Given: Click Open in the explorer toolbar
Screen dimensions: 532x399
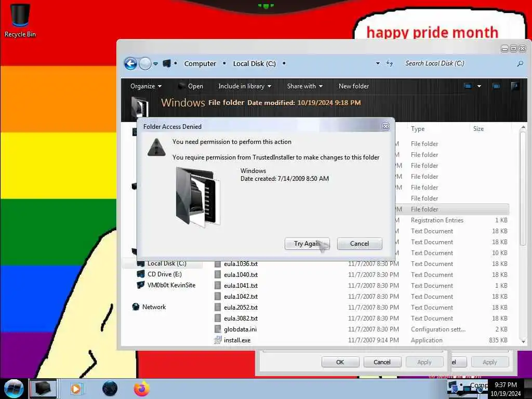Looking at the screenshot, I should (x=191, y=86).
